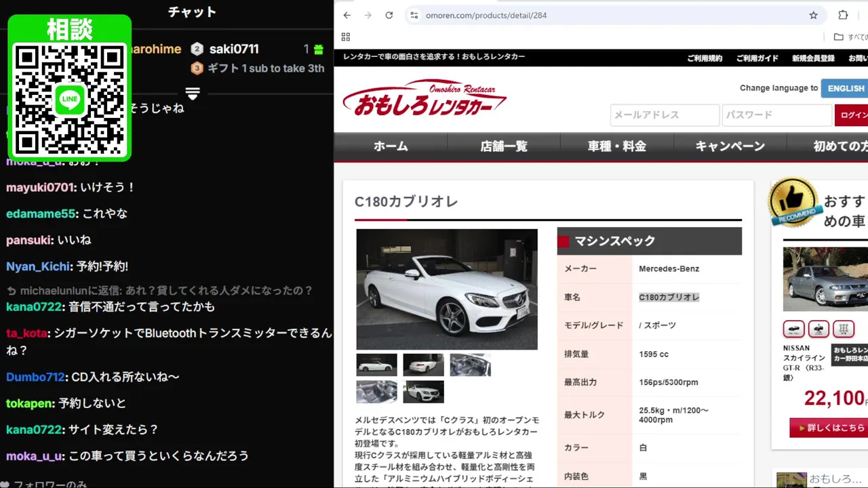The height and width of the screenshot is (488, 868).
Task: Click Mercedes-Benz maker value
Action: pos(669,268)
